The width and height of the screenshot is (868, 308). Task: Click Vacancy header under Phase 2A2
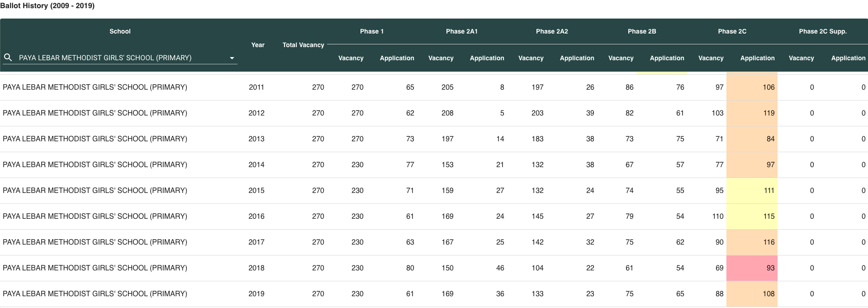pos(531,58)
